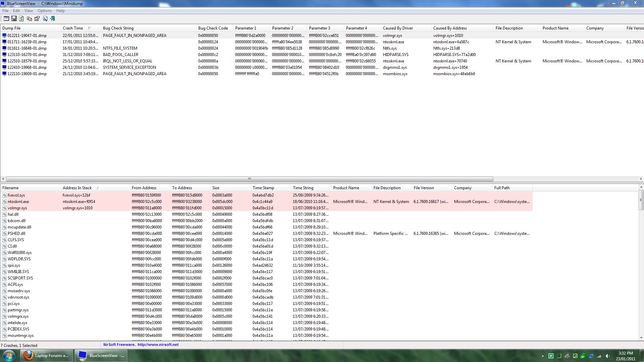Sort by Bug Check String header
Image resolution: width=644 pixels, height=362 pixels.
[x=148, y=28]
